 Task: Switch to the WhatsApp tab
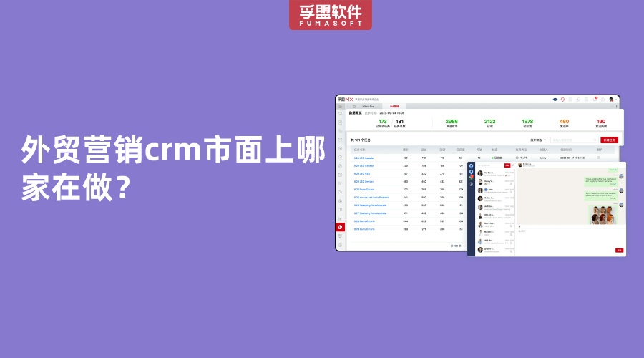tap(369, 107)
